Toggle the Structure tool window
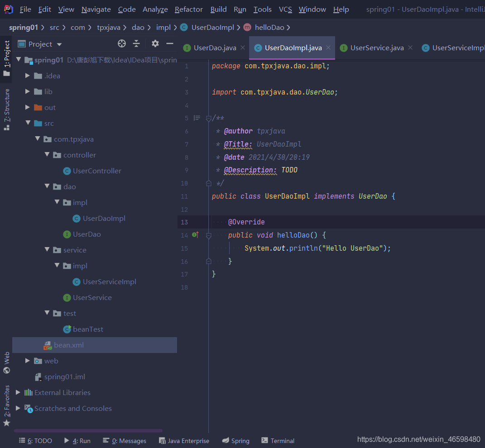This screenshot has width=485, height=448. 6,109
